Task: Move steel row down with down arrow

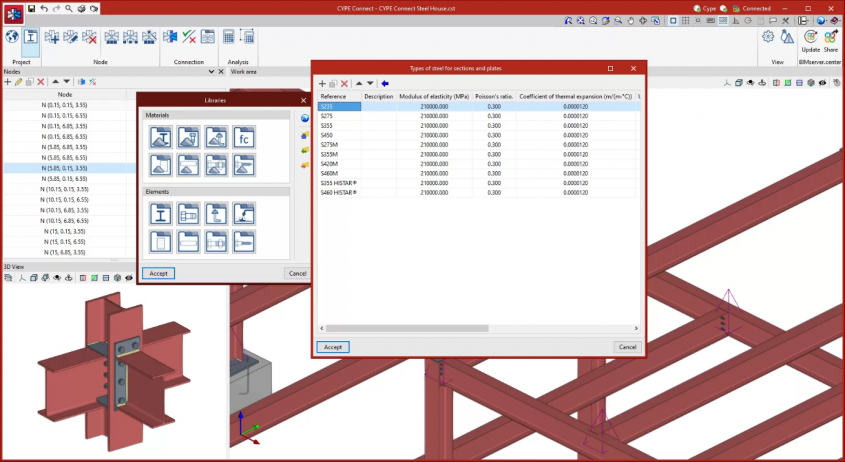Action: click(370, 84)
